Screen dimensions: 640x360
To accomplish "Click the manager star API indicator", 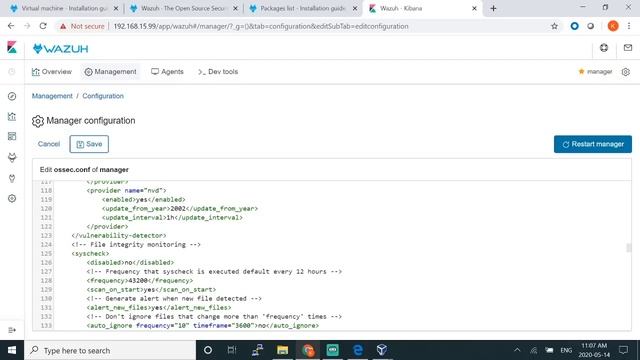I will click(x=595, y=72).
